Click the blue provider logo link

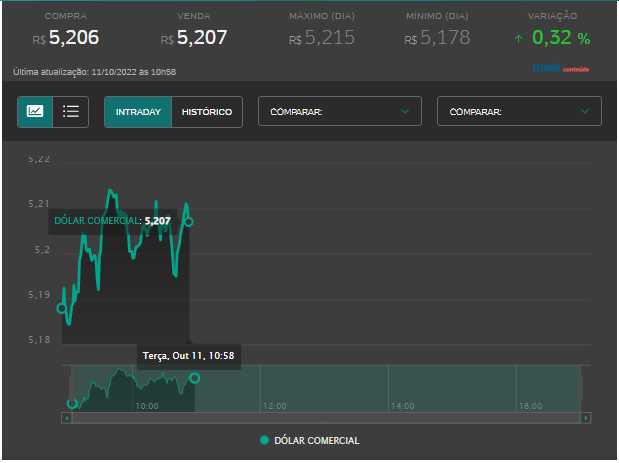point(560,69)
